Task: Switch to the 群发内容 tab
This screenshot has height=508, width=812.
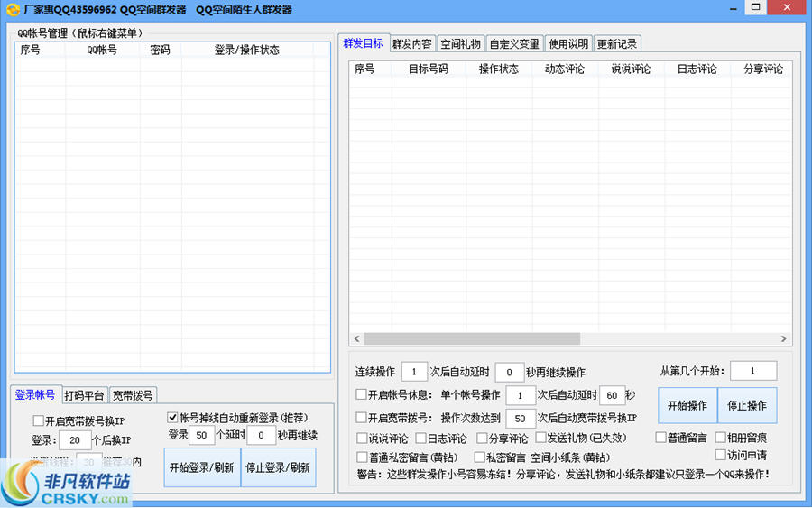Action: point(411,44)
